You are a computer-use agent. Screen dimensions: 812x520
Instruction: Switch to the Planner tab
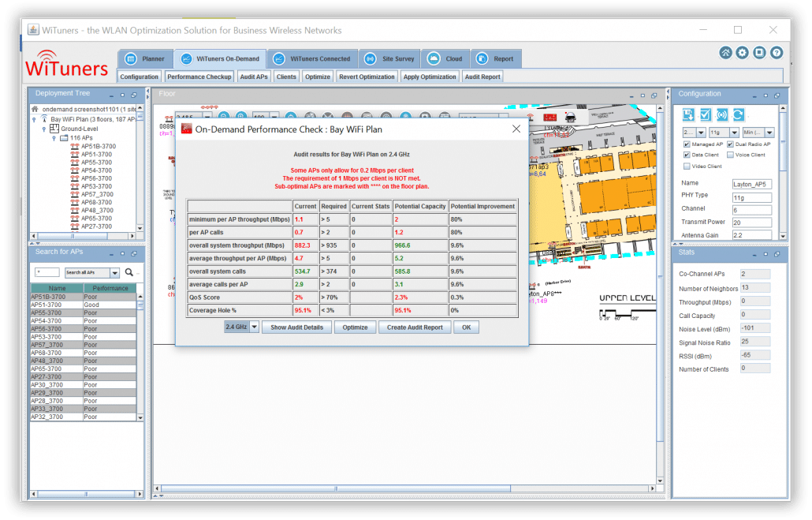pos(145,59)
